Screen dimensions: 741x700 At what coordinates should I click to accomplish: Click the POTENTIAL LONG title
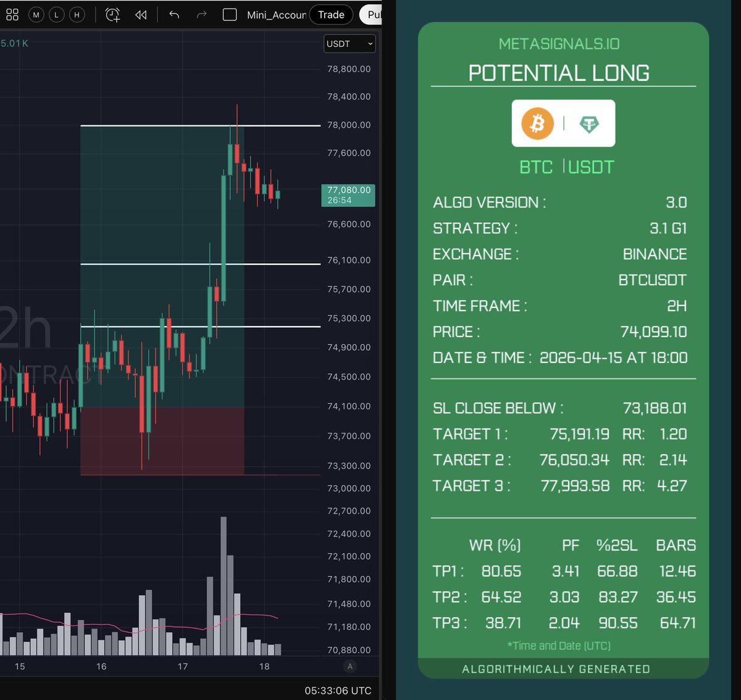[559, 73]
